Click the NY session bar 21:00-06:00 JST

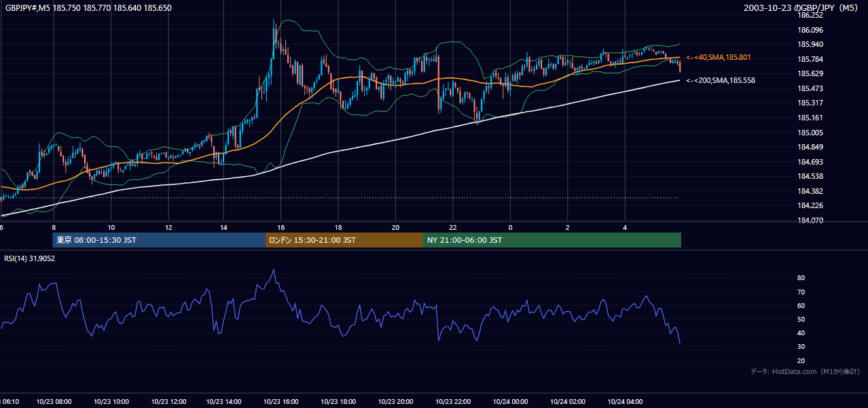[x=552, y=240]
